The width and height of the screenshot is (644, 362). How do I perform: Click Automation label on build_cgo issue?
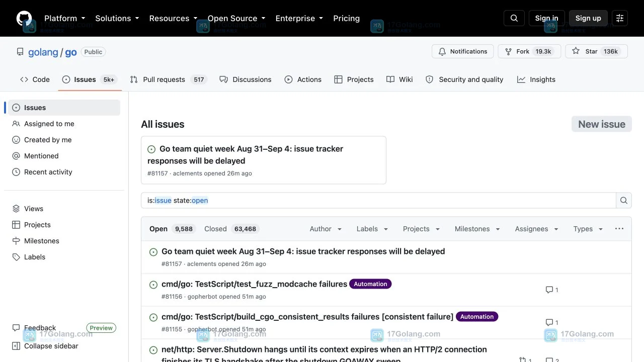pos(477,317)
